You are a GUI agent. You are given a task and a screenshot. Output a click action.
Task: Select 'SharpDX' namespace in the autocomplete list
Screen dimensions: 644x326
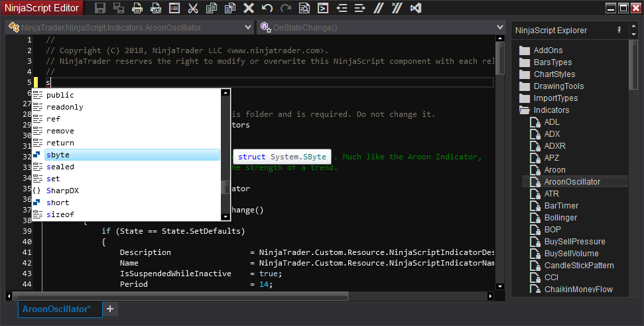[132, 191]
